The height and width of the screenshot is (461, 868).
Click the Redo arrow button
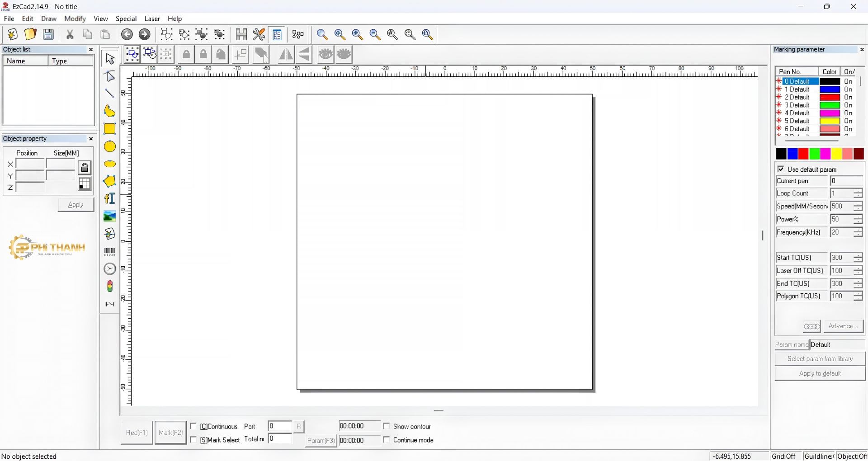click(145, 34)
